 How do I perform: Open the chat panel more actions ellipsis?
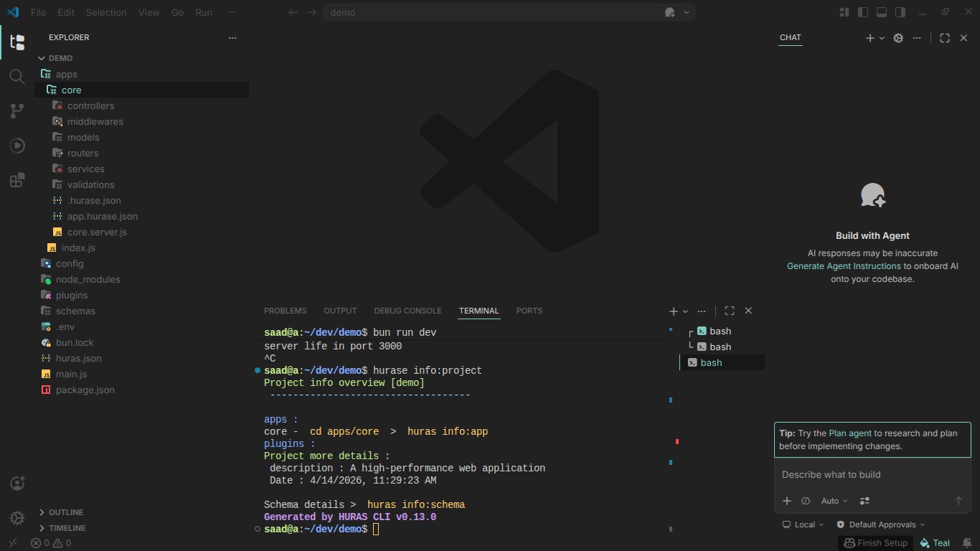point(917,38)
